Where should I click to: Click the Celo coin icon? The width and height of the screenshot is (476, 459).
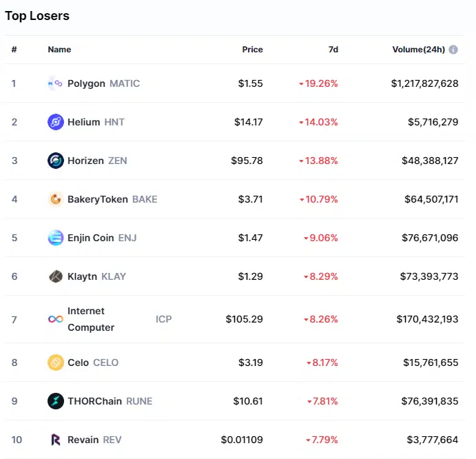pos(56,363)
